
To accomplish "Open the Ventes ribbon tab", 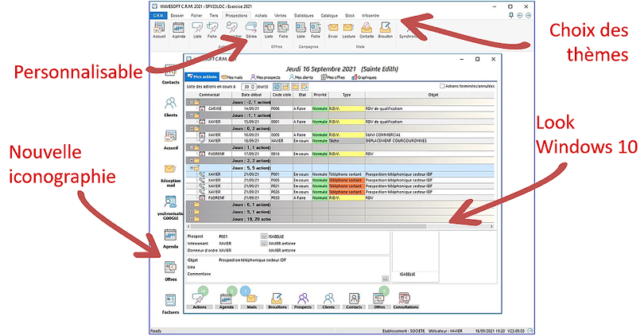I will 281,15.
